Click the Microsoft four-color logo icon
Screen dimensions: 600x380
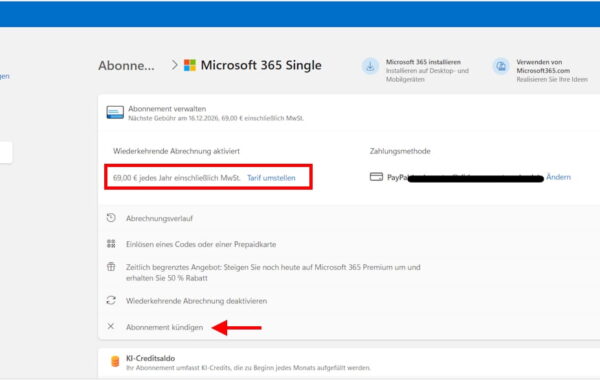pyautogui.click(x=190, y=65)
